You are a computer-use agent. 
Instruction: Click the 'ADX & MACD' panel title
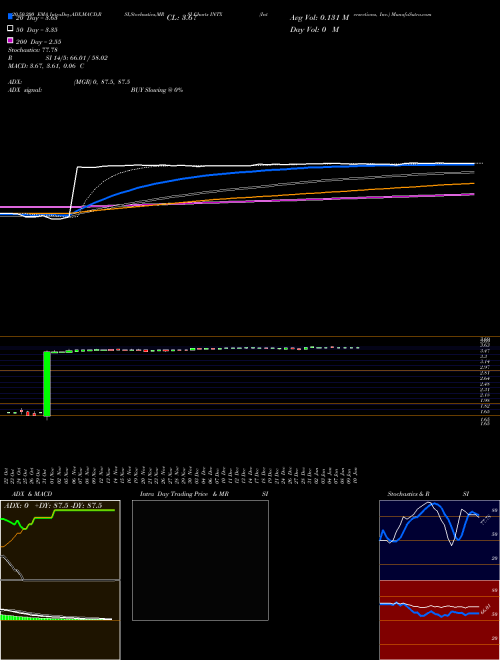tap(32, 494)
